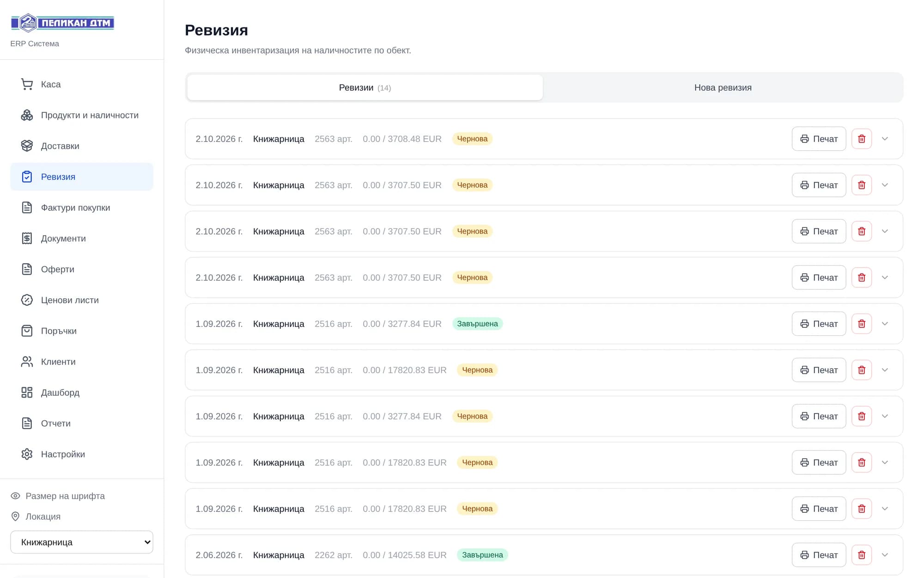
Task: Go to Продукти и наличности
Action: [82, 115]
